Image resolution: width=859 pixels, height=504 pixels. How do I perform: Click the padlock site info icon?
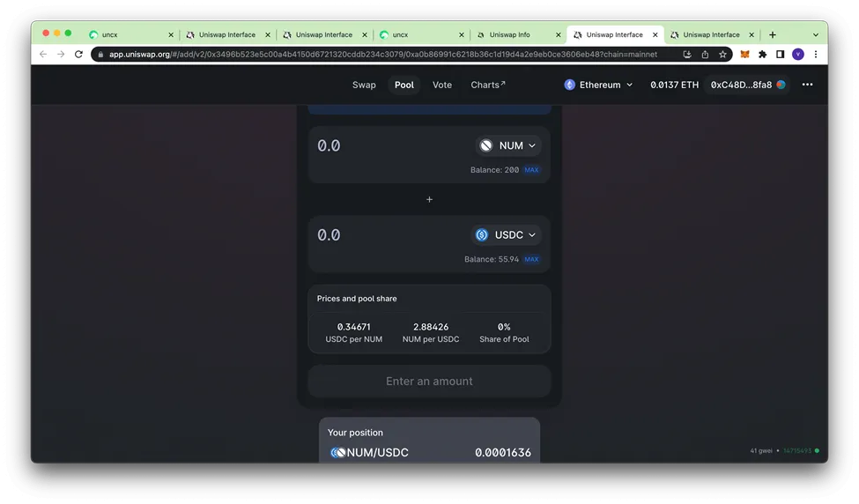pyautogui.click(x=100, y=55)
